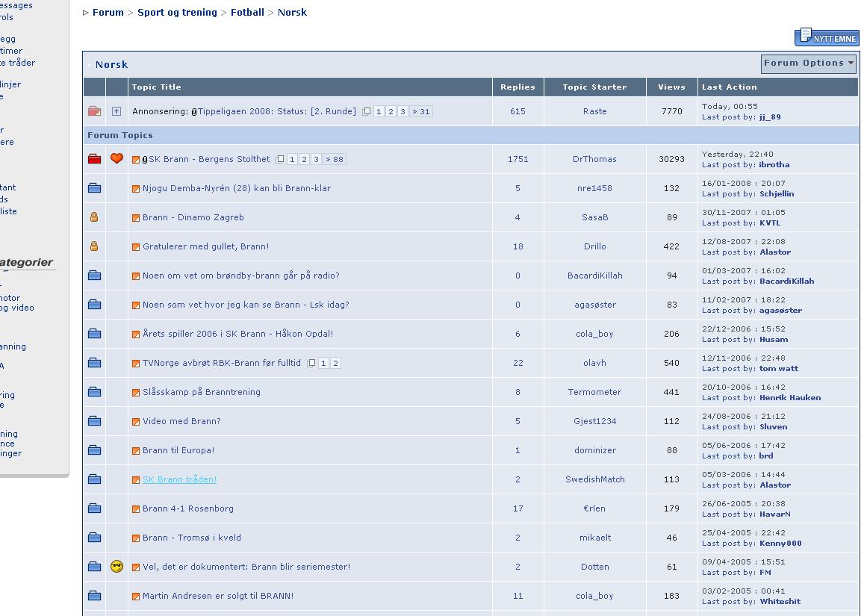The width and height of the screenshot is (867, 616).
Task: Click the Norsk breadcrumb link
Action: coord(292,12)
